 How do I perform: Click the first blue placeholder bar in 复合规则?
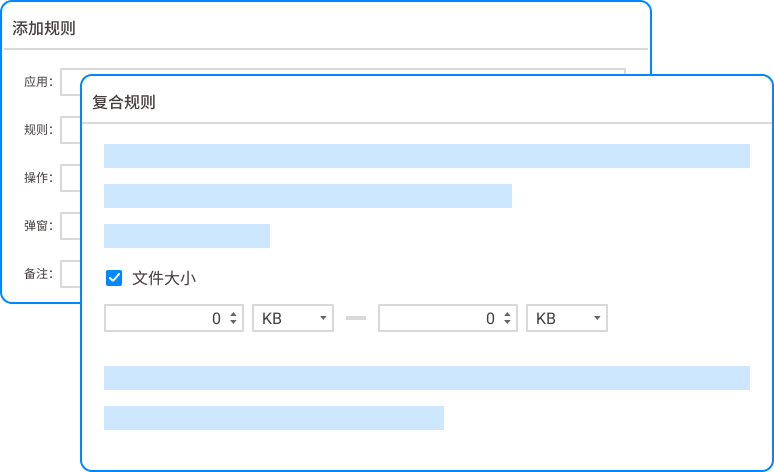(x=426, y=156)
